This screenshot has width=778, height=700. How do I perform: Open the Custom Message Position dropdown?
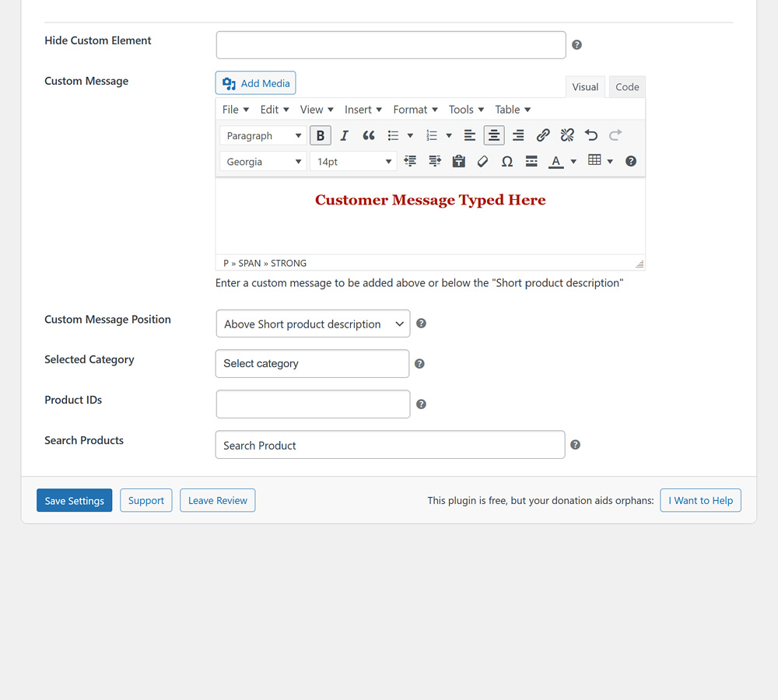click(313, 324)
